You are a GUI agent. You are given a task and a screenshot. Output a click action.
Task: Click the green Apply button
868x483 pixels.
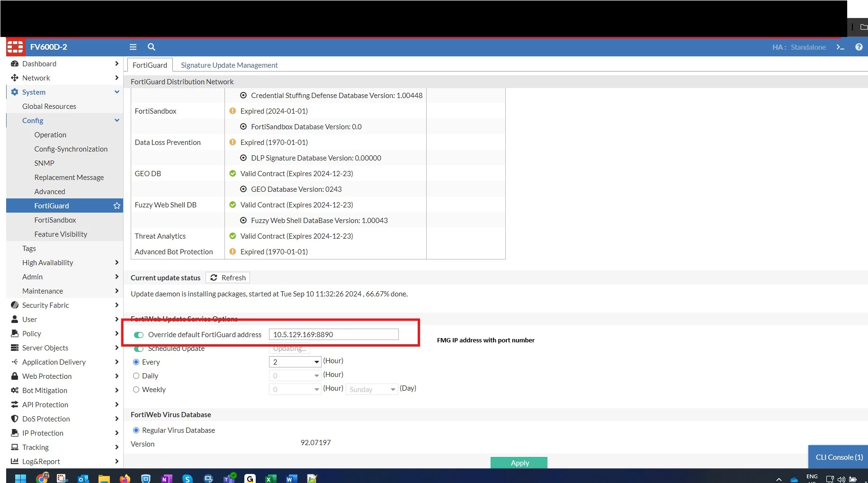tap(519, 463)
